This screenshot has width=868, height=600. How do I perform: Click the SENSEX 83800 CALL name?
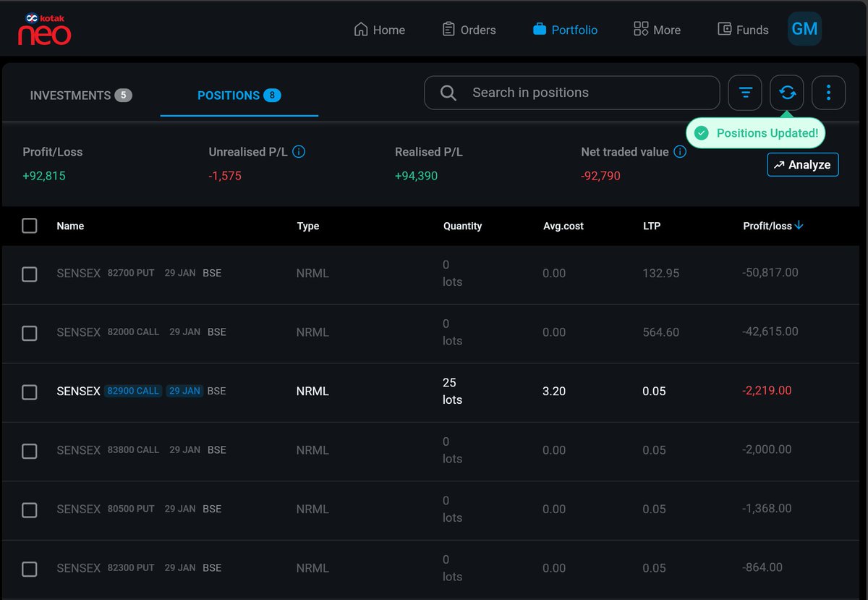coord(108,450)
